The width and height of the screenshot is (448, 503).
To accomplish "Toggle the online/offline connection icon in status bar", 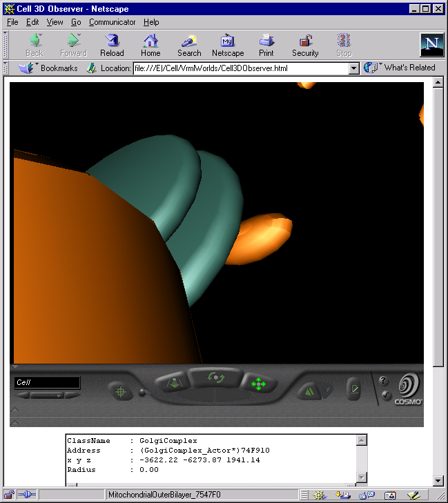I will click(x=27, y=494).
